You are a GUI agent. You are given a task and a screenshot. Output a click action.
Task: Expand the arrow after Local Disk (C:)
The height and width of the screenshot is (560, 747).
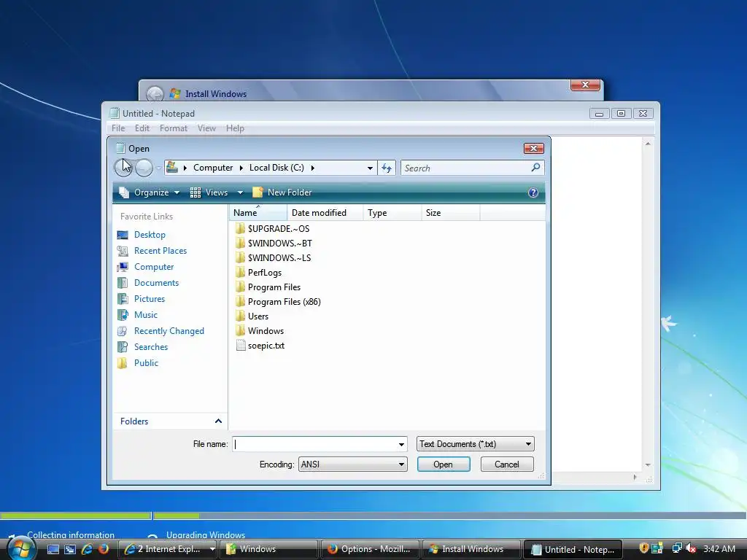click(x=312, y=168)
